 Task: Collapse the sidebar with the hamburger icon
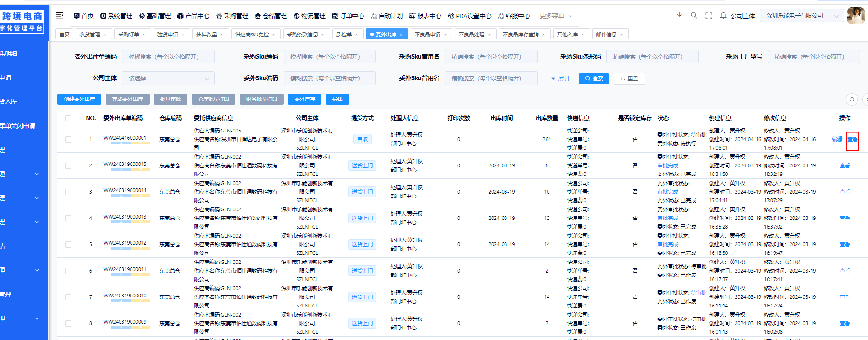click(x=60, y=16)
